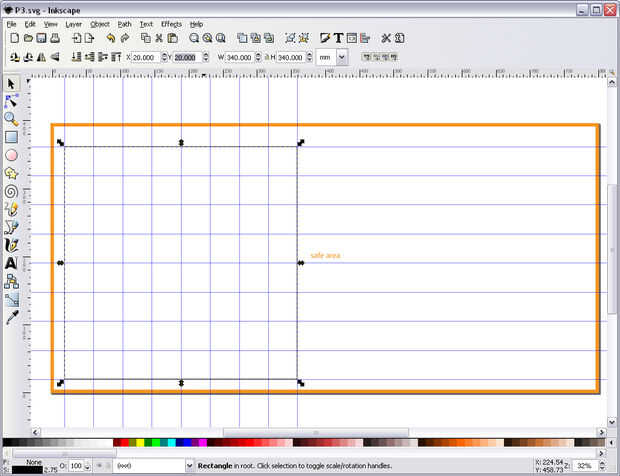Open the Layer menu
The height and width of the screenshot is (476, 620).
pyautogui.click(x=74, y=24)
